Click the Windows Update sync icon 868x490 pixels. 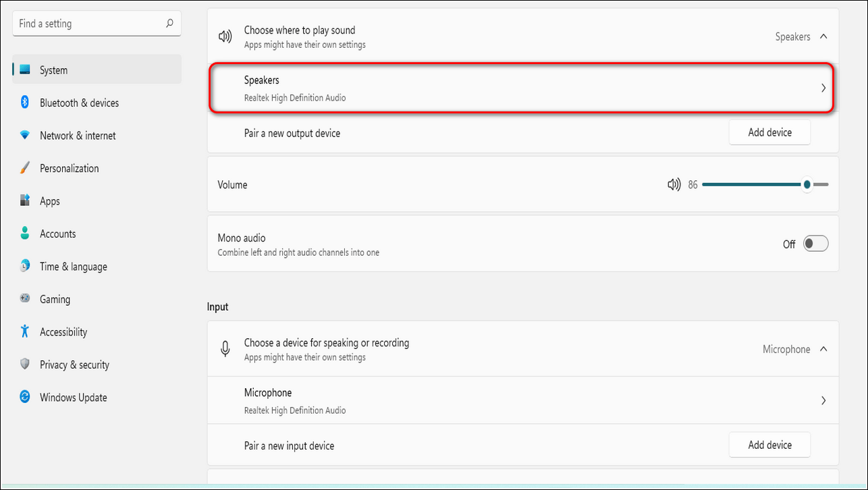click(25, 397)
